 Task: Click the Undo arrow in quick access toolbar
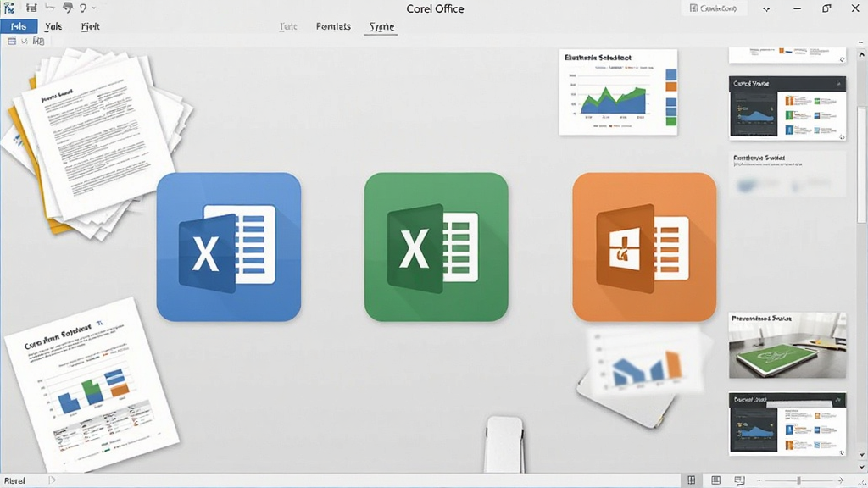point(49,7)
